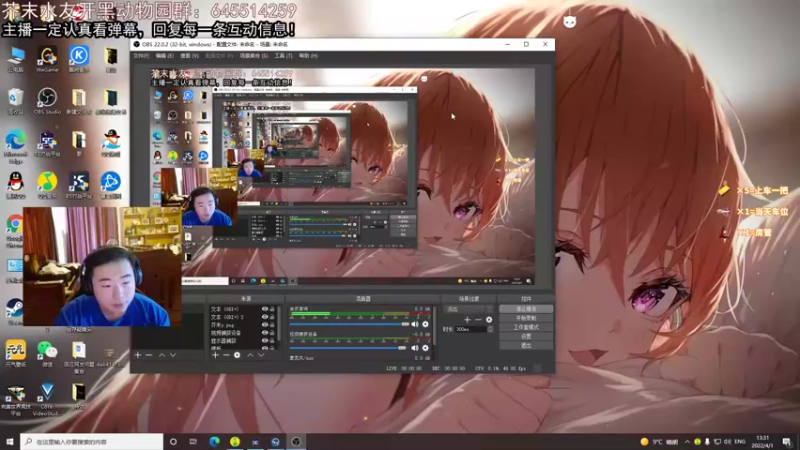Open the Steam desktop shortcut
Screen dimensions: 800x450
point(14,311)
